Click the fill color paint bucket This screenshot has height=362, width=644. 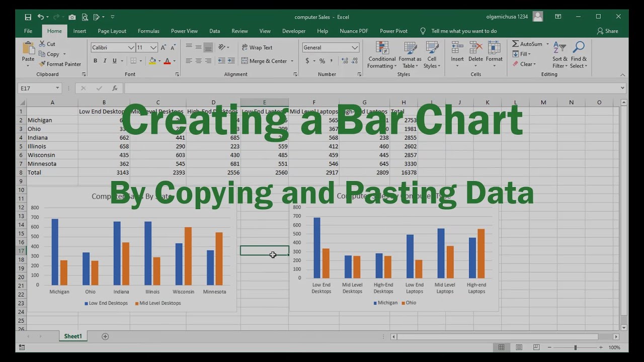[x=152, y=61]
